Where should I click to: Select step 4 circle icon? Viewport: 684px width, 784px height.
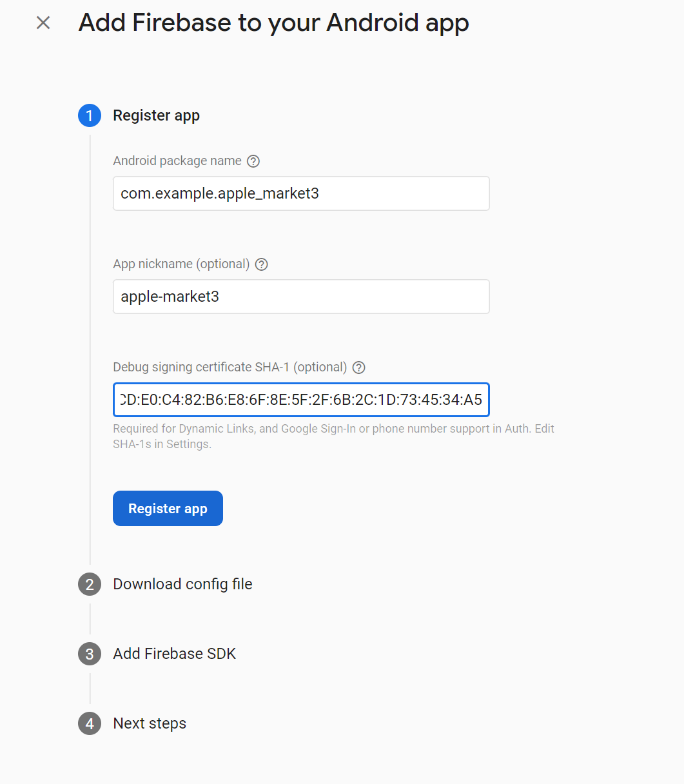(90, 723)
